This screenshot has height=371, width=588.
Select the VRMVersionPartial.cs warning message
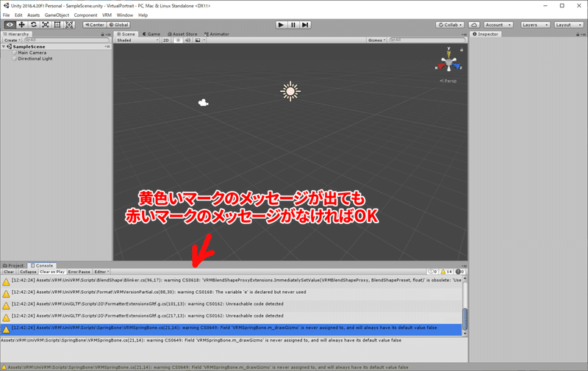tap(232, 292)
